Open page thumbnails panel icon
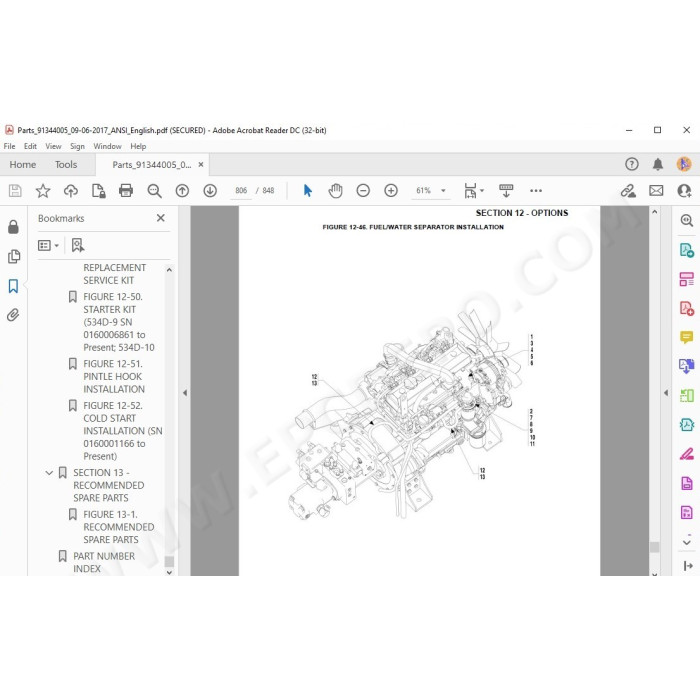This screenshot has height=700, width=700. pos(14,256)
